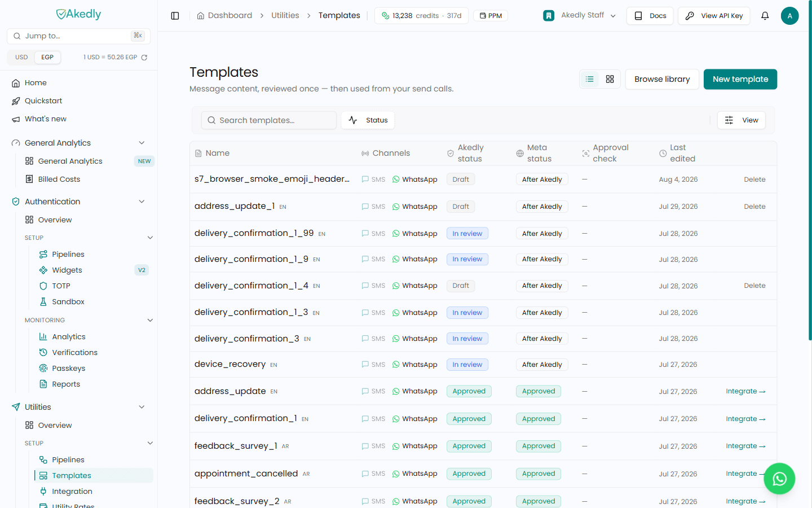This screenshot has height=508, width=812.
Task: Open the Akedly Staff workspace dropdown
Action: coord(580,16)
